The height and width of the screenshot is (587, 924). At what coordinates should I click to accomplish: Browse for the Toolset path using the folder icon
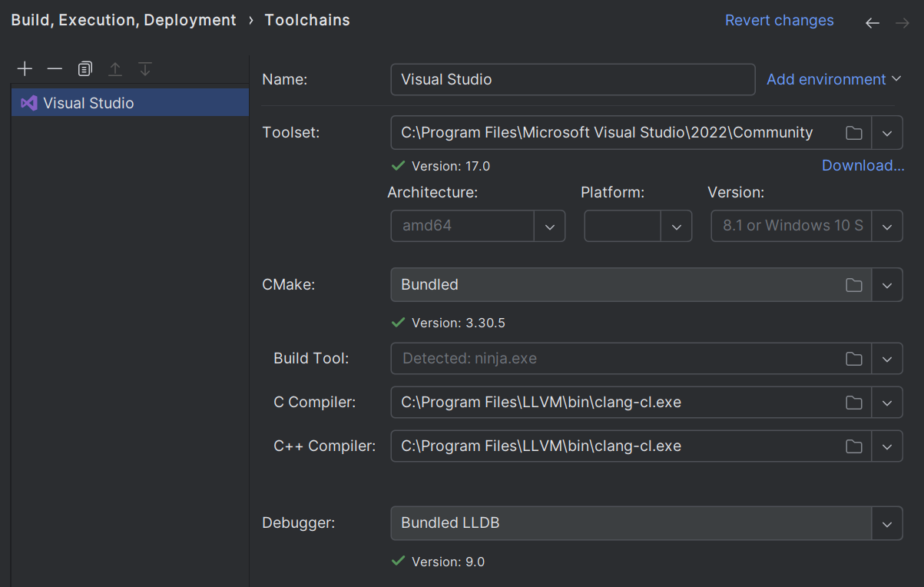(853, 132)
